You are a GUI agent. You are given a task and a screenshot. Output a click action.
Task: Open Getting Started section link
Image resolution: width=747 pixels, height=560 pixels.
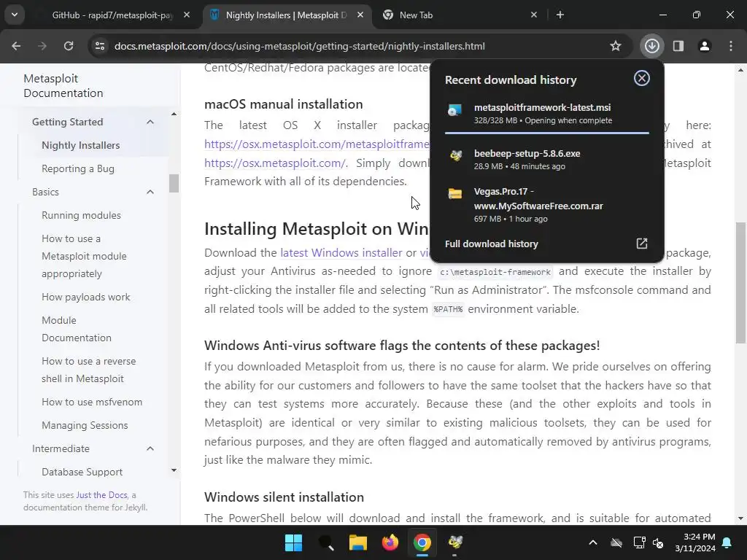pyautogui.click(x=68, y=122)
